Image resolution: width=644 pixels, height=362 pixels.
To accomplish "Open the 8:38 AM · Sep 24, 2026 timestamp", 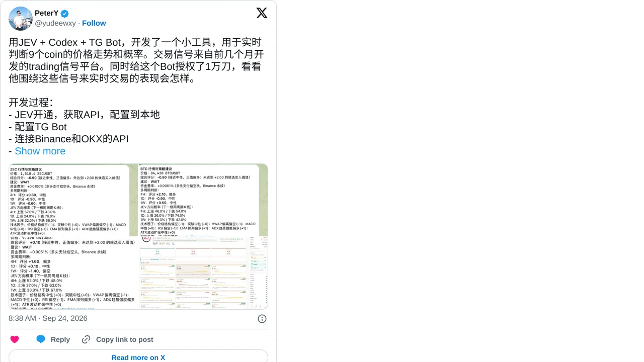I will tap(48, 318).
